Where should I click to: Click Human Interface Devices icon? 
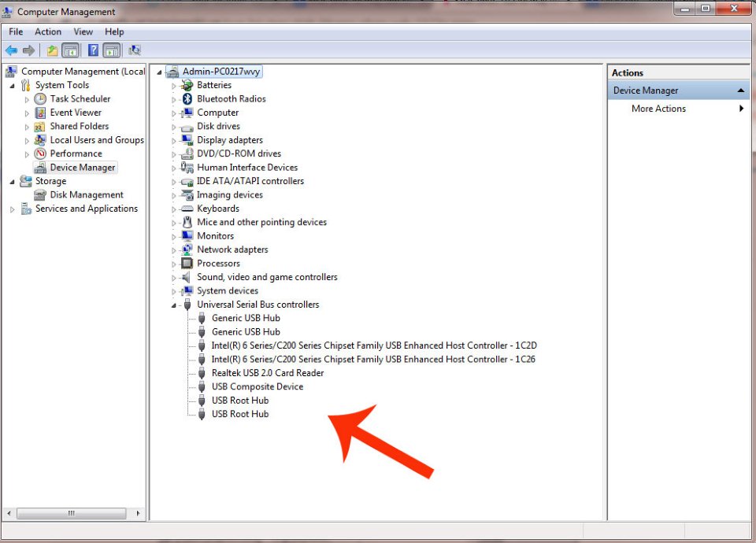(x=187, y=167)
